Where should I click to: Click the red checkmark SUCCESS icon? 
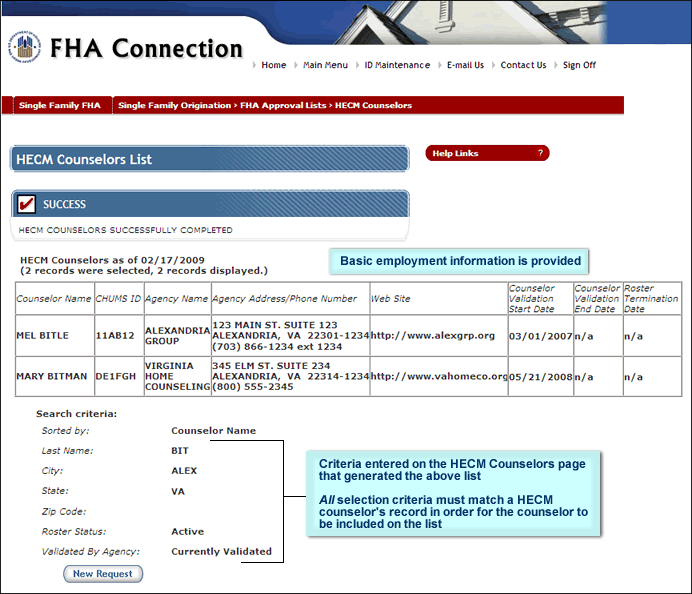[26, 204]
